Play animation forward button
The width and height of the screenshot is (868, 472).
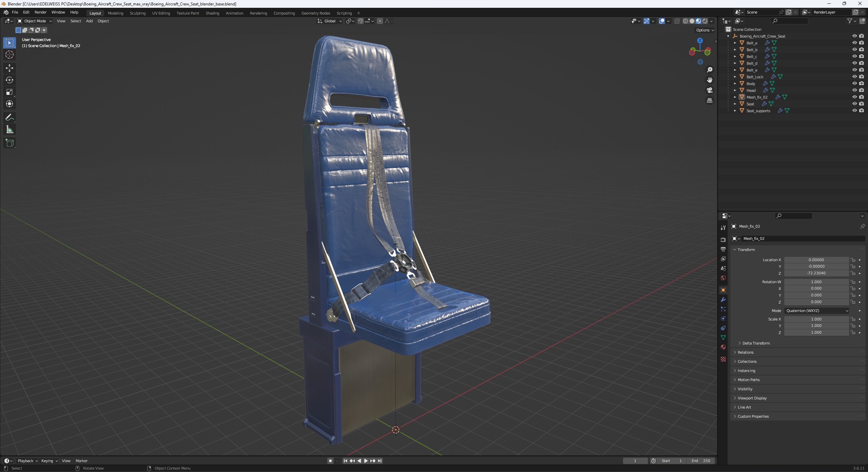(x=366, y=461)
